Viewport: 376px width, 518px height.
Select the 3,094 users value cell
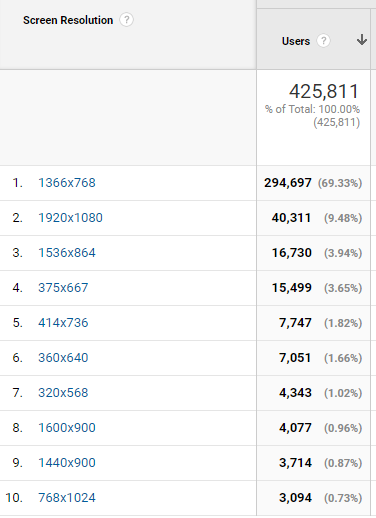point(313,498)
